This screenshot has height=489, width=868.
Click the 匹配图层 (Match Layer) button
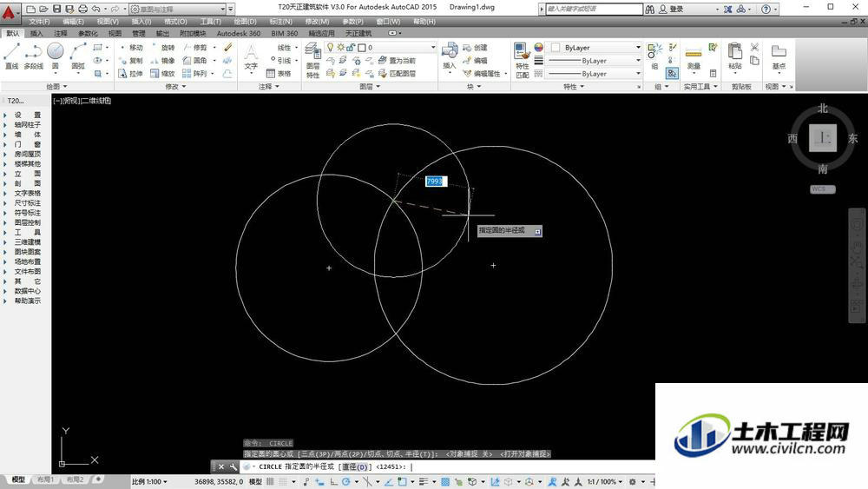point(397,73)
